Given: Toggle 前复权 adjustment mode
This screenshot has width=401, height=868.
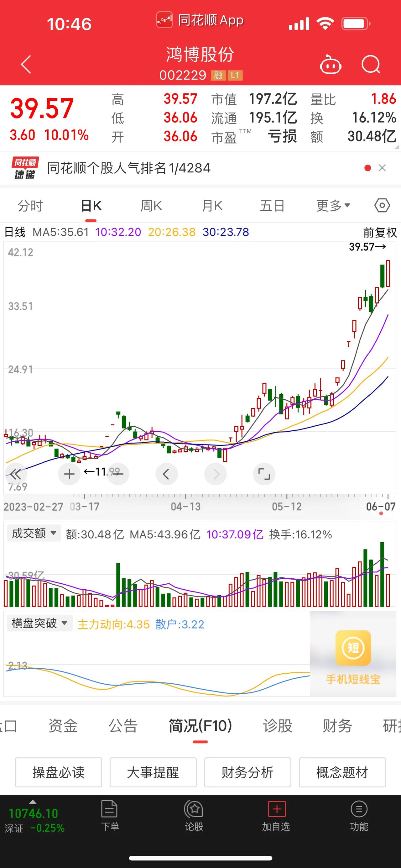Looking at the screenshot, I should tap(380, 233).
